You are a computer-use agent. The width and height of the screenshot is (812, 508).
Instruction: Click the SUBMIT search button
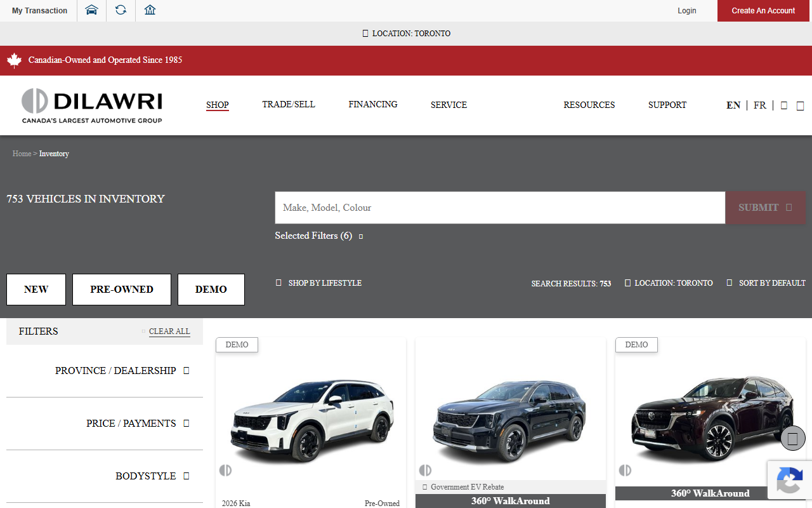[765, 208]
